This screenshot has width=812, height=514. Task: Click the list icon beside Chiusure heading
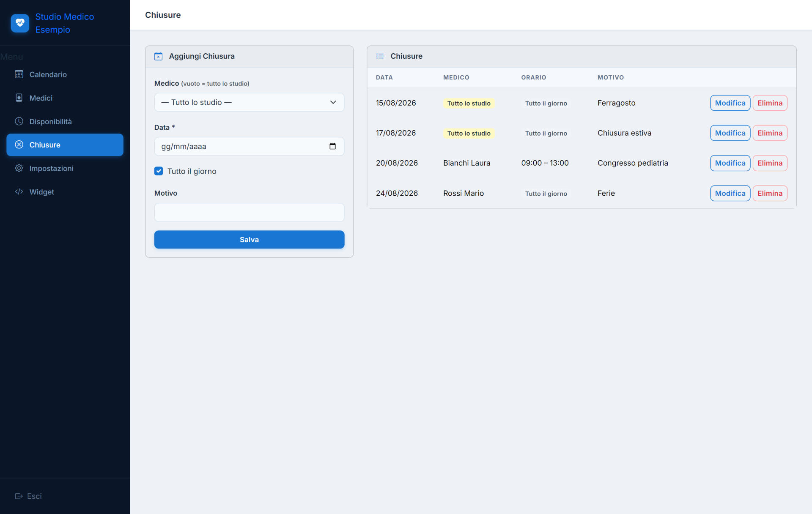[x=380, y=56]
